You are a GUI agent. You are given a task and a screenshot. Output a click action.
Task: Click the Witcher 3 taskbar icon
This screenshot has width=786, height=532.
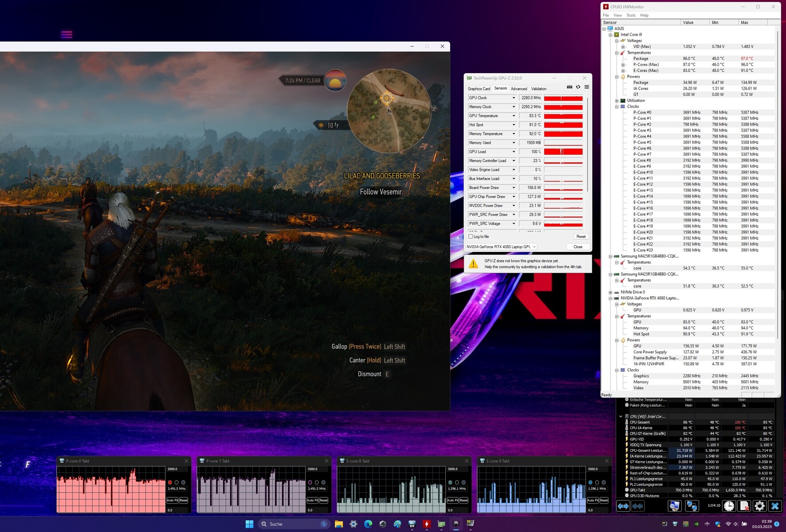pyautogui.click(x=456, y=524)
